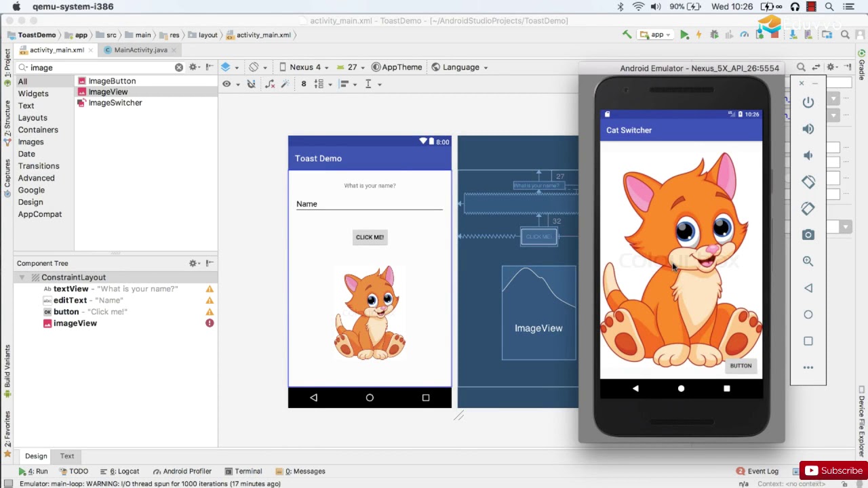The height and width of the screenshot is (488, 868).
Task: Select Containers palette category
Action: click(x=38, y=129)
